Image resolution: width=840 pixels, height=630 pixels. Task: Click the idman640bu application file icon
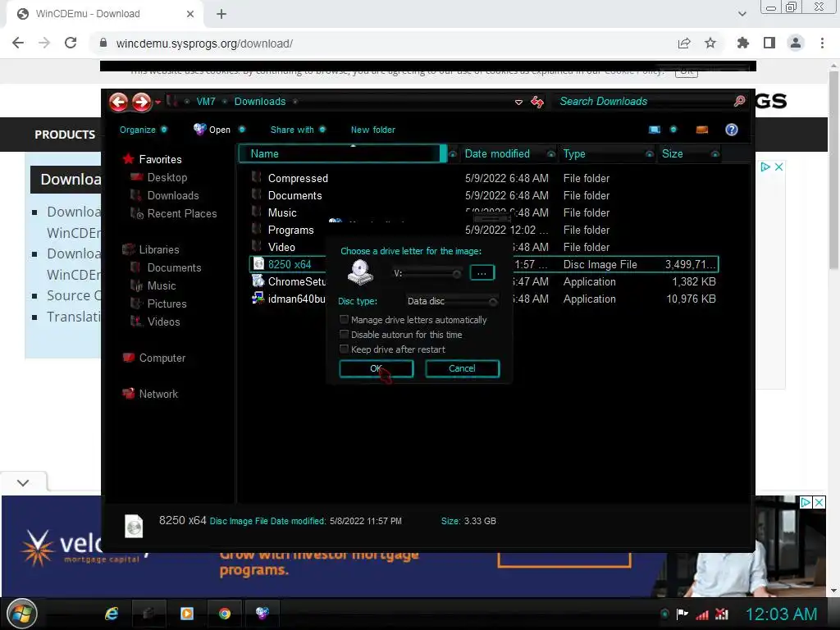click(258, 298)
